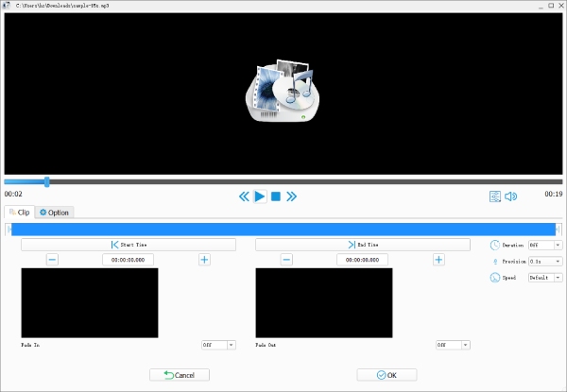Set the Start Time marker button
The height and width of the screenshot is (392, 567).
coord(129,245)
